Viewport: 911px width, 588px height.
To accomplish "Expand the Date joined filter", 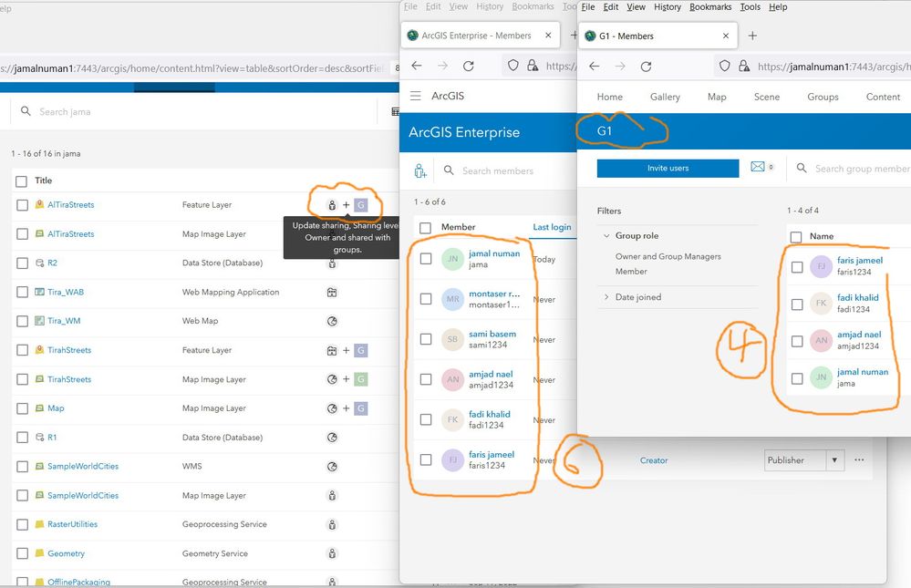I will coord(606,297).
